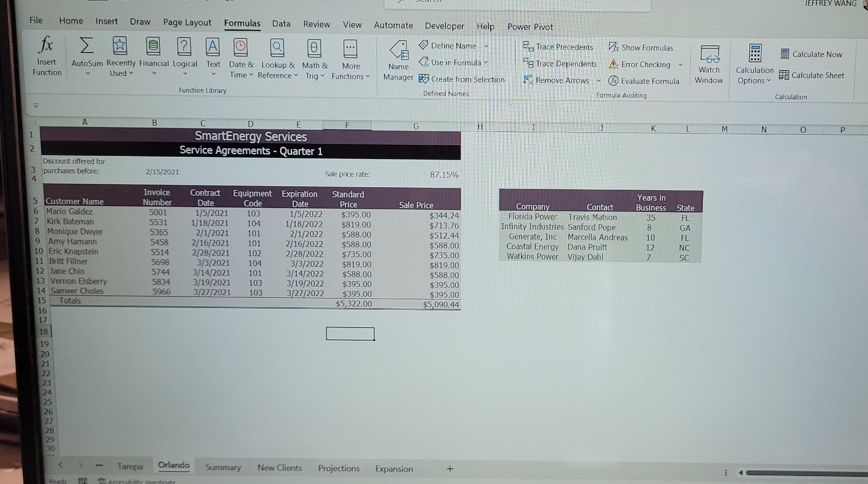Open the File menu
The height and width of the screenshot is (484, 868).
coord(36,20)
